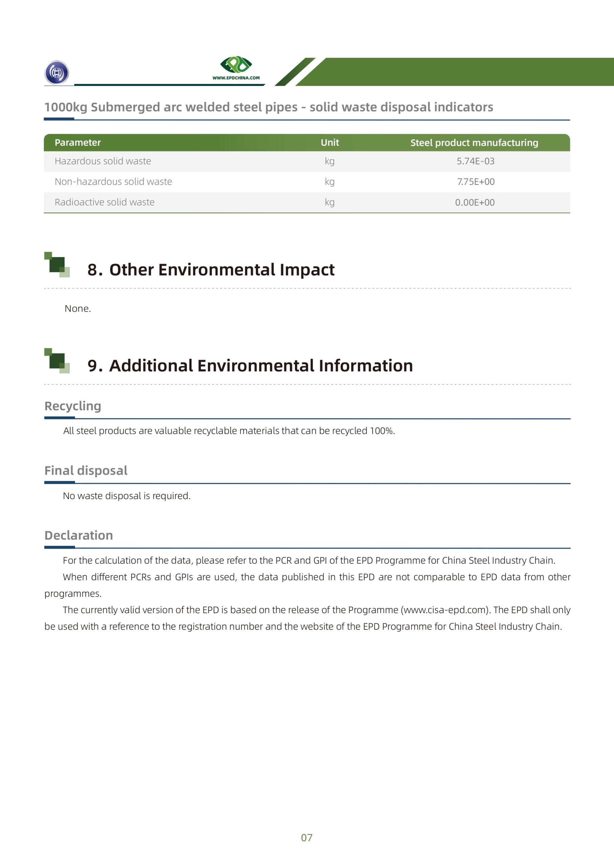
Task: Select the Parameter column header
Action: [x=78, y=142]
